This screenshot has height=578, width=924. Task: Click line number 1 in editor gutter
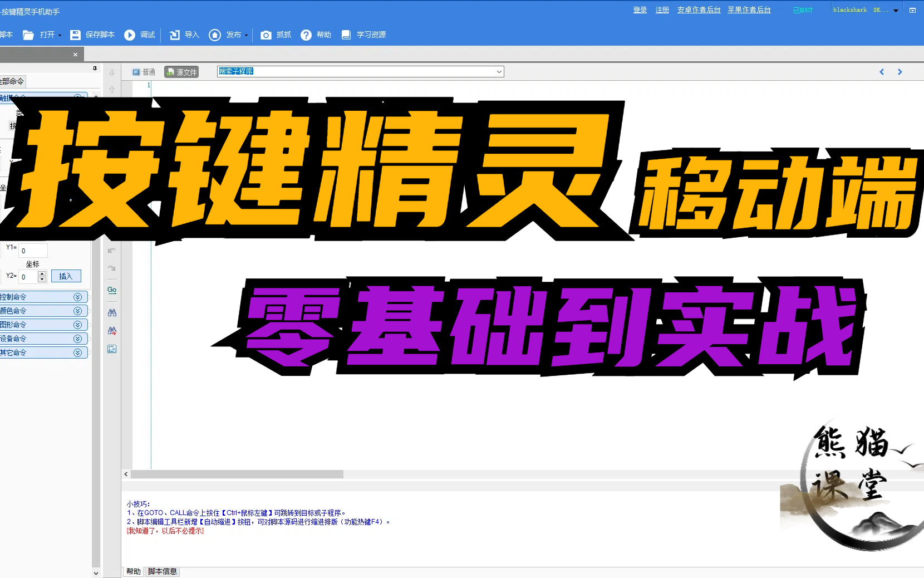[x=149, y=85]
